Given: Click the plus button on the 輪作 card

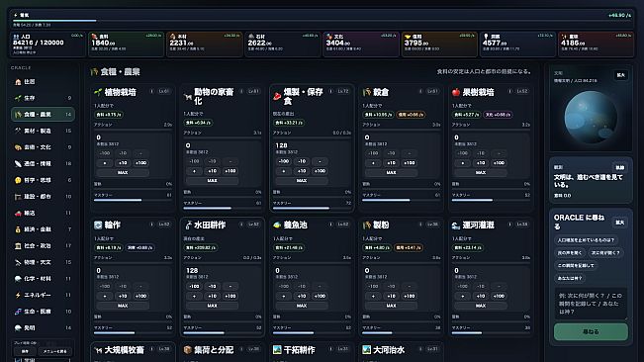Looking at the screenshot, I should (x=105, y=296).
